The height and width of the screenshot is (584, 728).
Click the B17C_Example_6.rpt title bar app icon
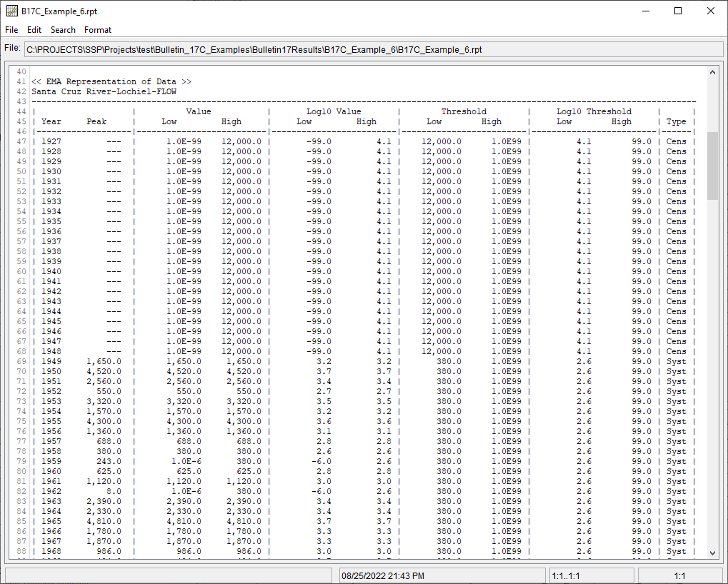pyautogui.click(x=11, y=11)
